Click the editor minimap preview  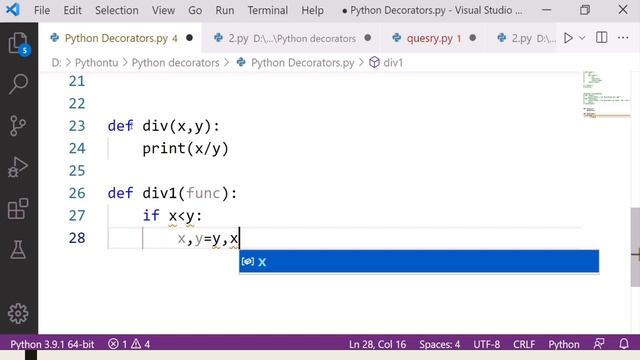pyautogui.click(x=606, y=95)
